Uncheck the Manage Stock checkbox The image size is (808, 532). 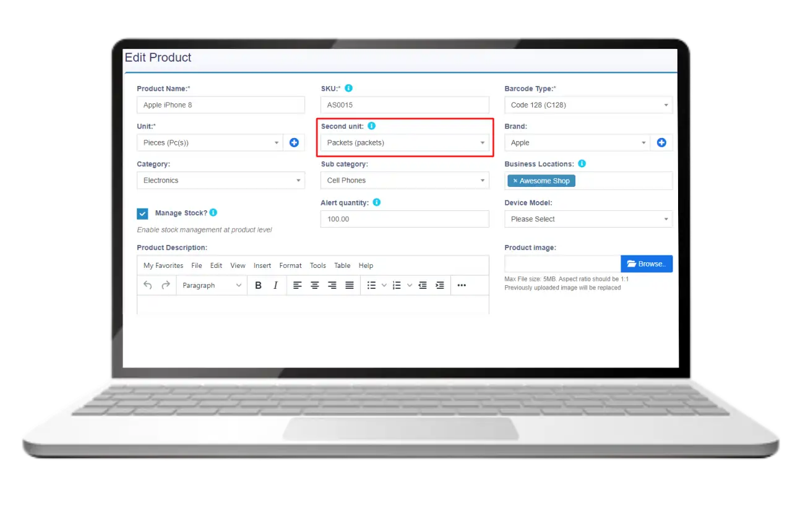click(143, 213)
